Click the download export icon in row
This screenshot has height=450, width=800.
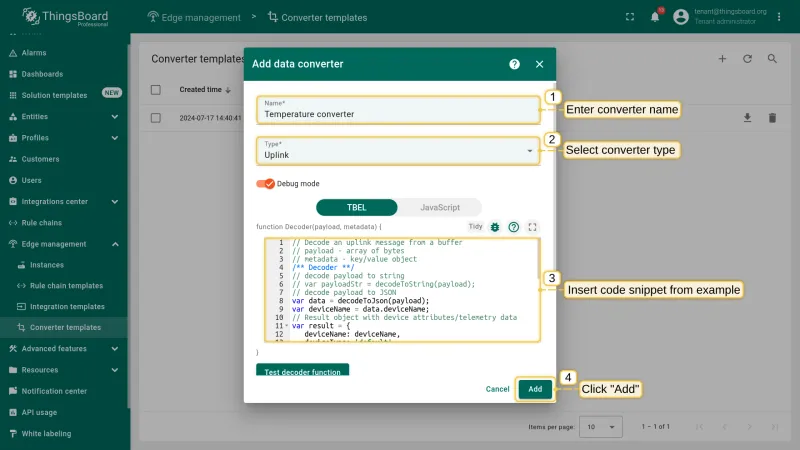(747, 118)
